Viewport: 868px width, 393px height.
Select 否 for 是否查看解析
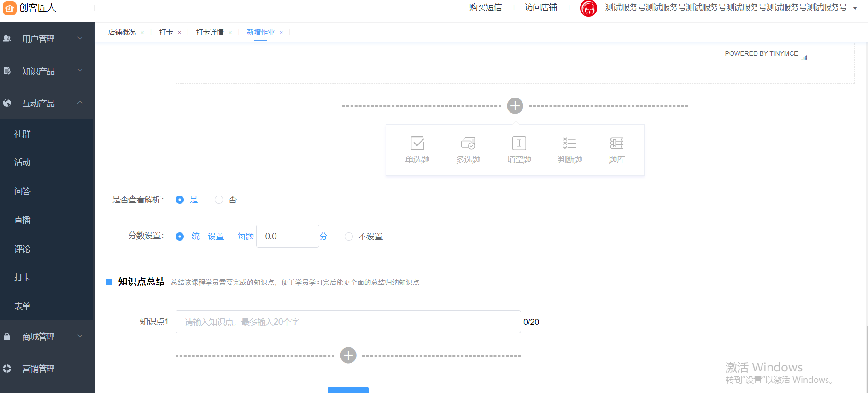tap(219, 200)
